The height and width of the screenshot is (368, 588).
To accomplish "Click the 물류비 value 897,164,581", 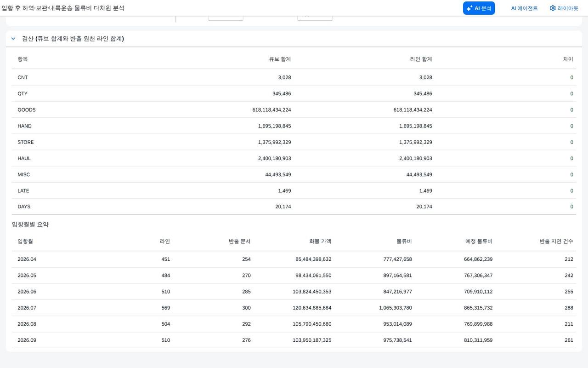I will [x=398, y=276].
